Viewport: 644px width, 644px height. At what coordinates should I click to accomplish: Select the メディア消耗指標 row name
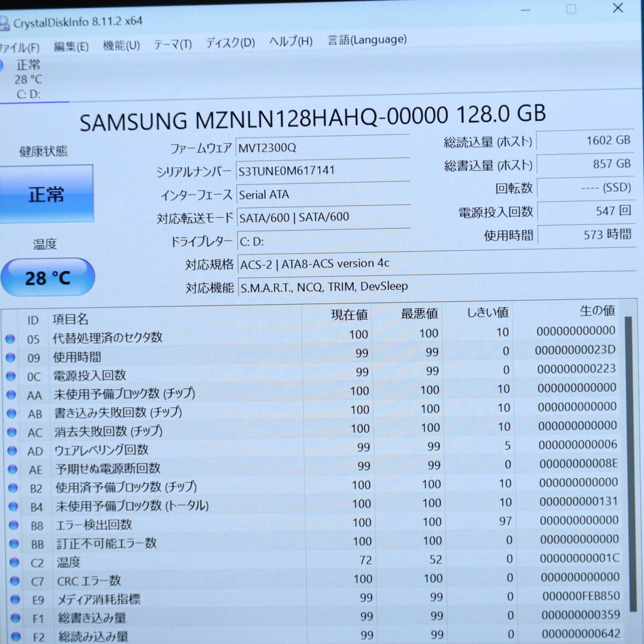[99, 599]
